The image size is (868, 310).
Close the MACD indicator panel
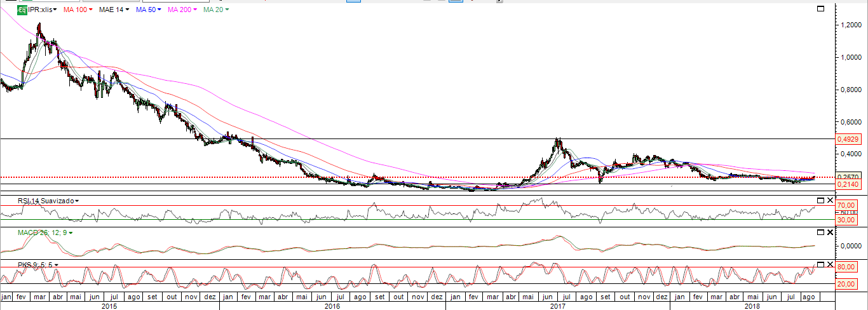[830, 232]
